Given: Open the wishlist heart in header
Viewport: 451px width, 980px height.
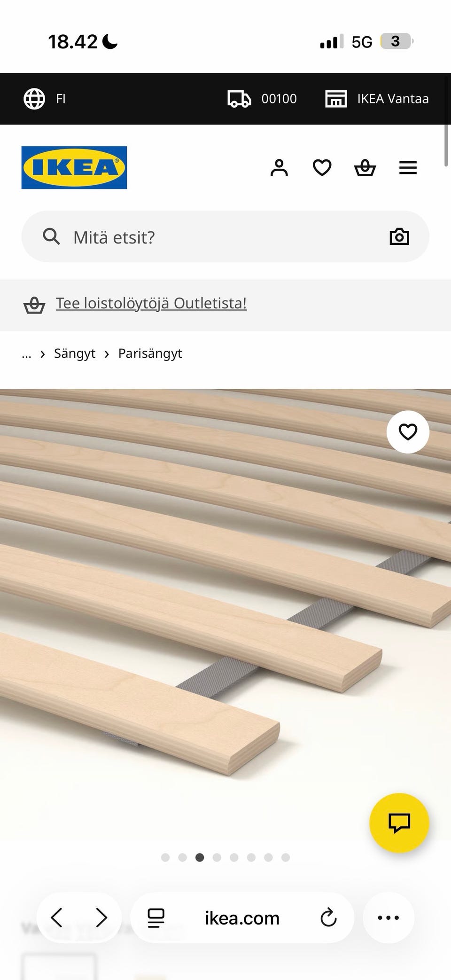Looking at the screenshot, I should (322, 168).
